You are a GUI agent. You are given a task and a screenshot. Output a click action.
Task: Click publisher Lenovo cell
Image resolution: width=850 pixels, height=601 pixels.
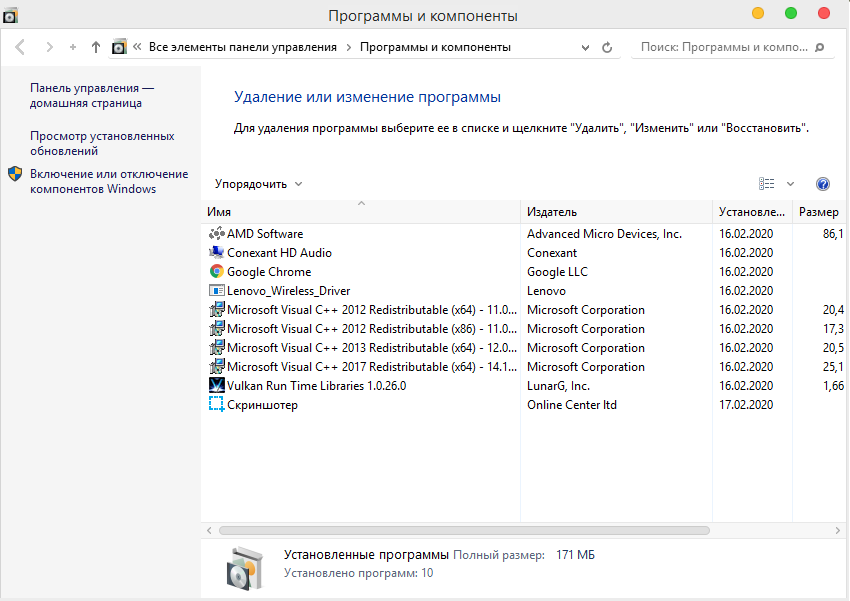coord(546,290)
